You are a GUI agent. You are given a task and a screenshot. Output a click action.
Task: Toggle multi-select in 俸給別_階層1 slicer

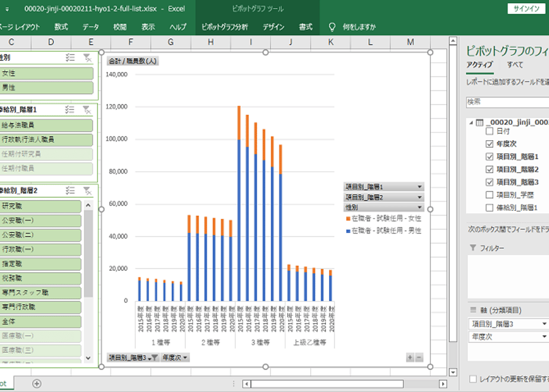(70, 109)
